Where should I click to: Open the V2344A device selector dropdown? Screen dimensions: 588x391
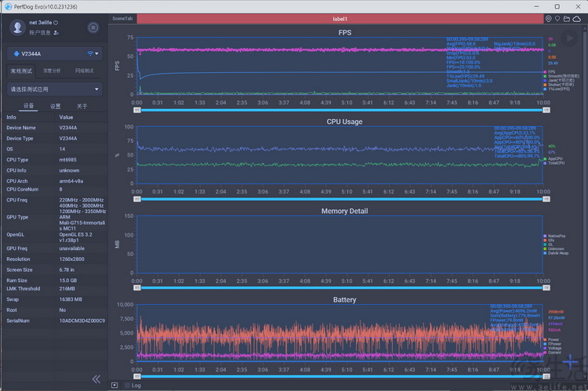coord(55,53)
